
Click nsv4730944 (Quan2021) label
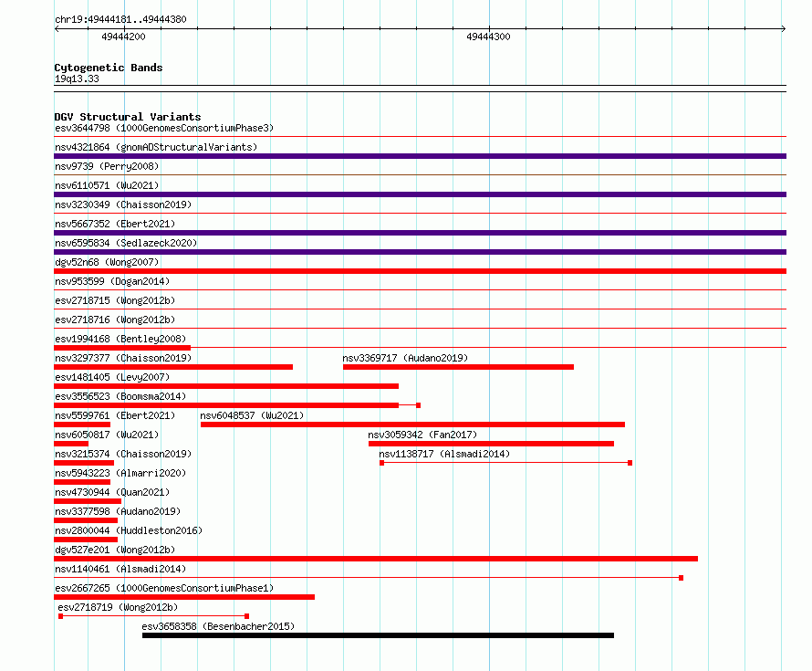[x=112, y=492]
